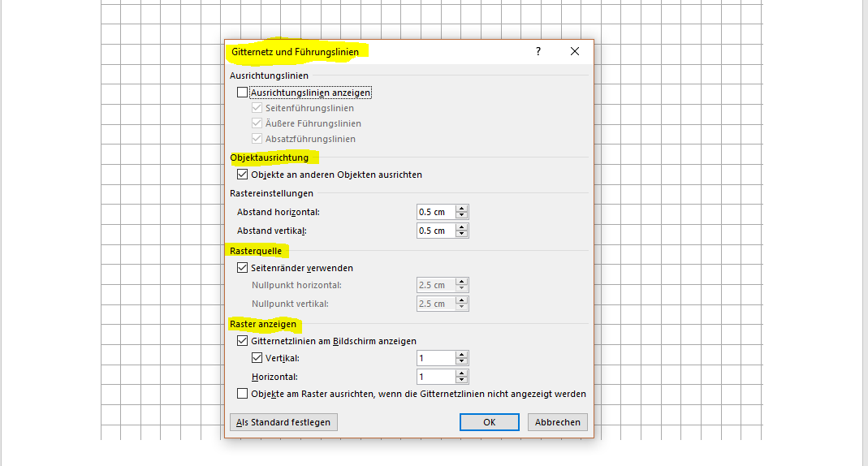Click the Nullpunkt vertikal label

290,304
